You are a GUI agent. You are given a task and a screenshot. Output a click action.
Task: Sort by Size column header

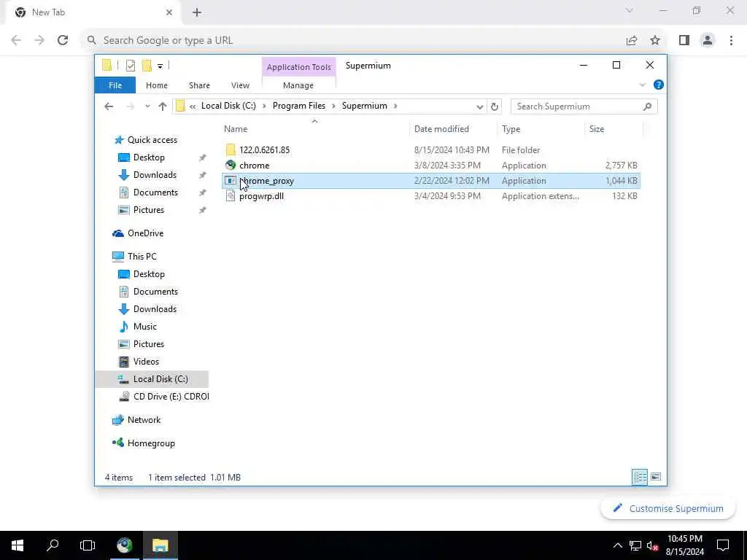597,129
